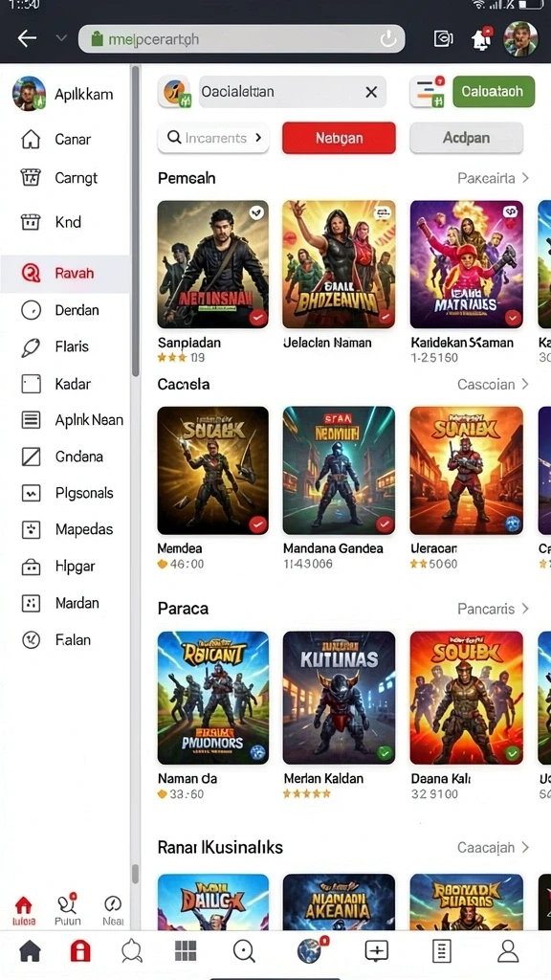Open profile person icon in bottom bar
Image resolution: width=551 pixels, height=980 pixels.
click(508, 950)
